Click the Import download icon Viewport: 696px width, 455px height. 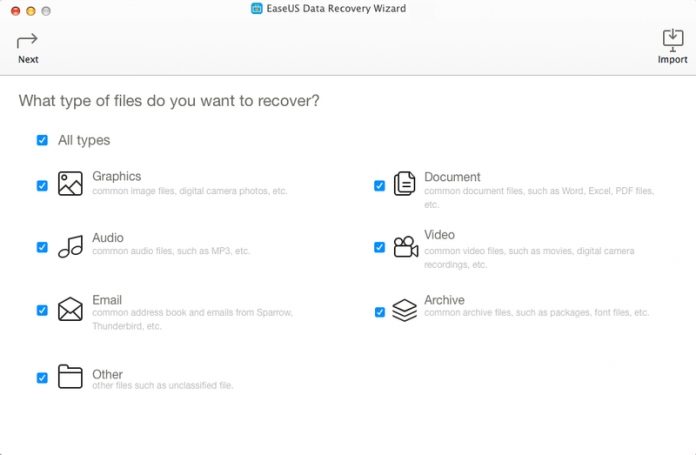pyautogui.click(x=673, y=40)
